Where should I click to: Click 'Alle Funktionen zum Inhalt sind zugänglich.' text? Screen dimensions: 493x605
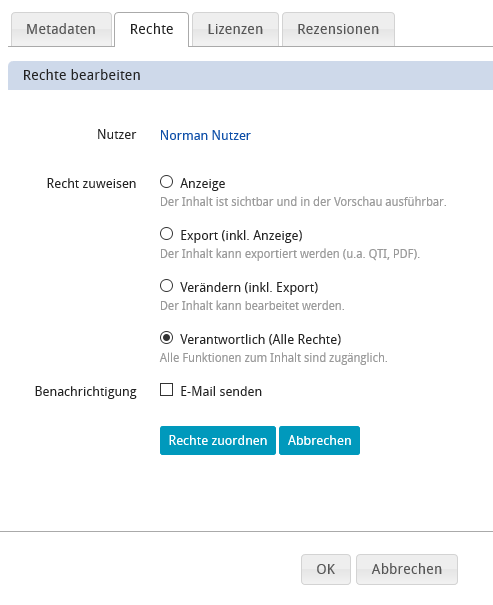[274, 358]
